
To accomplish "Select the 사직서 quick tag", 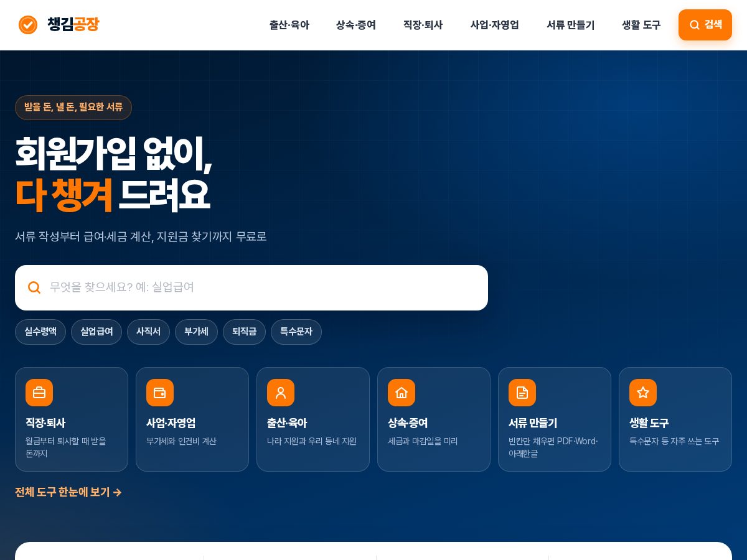I will pos(148,332).
